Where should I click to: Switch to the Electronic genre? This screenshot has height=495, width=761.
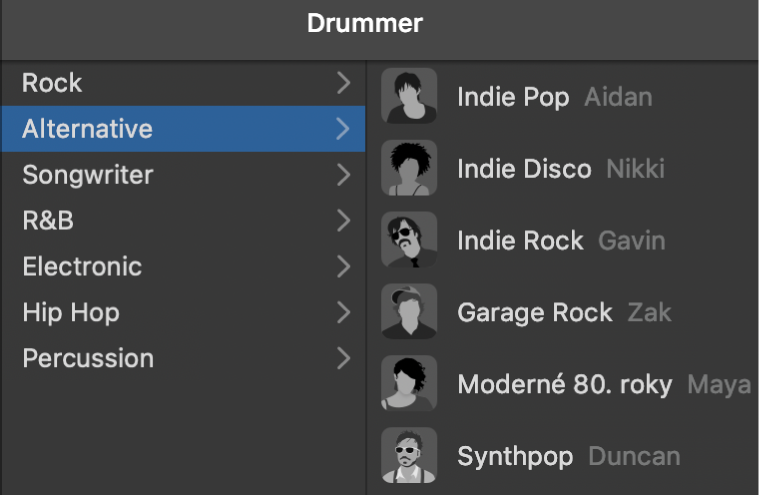183,266
